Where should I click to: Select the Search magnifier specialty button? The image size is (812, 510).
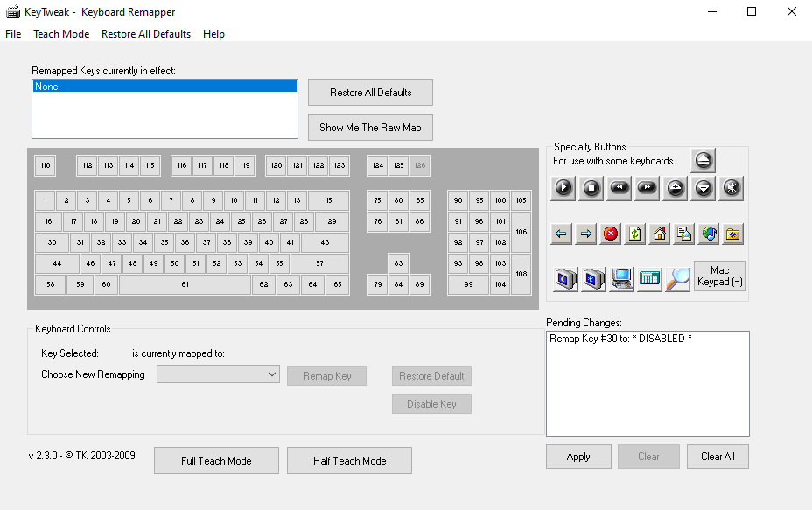679,279
